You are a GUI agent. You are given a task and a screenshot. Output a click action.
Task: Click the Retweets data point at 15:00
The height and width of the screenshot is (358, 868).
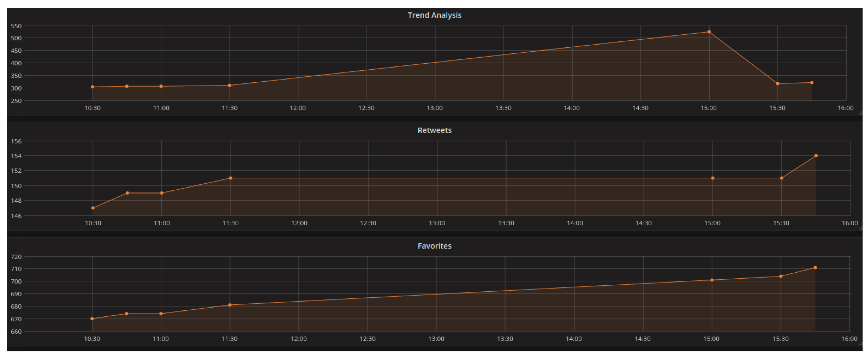pyautogui.click(x=713, y=178)
